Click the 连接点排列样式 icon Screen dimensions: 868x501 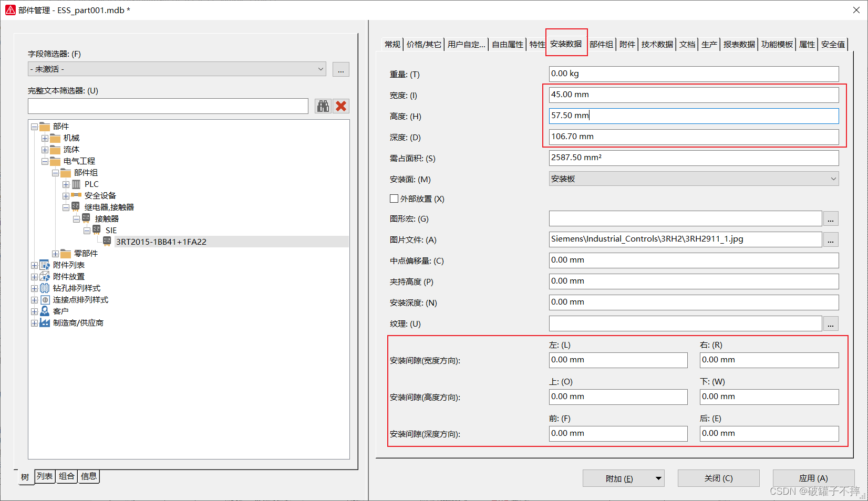[x=45, y=300]
